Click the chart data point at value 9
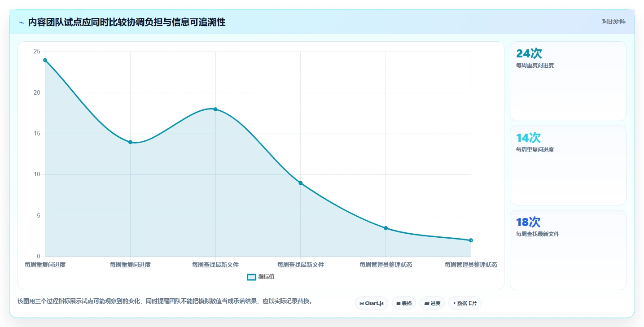This screenshot has width=644, height=327. 301,183
